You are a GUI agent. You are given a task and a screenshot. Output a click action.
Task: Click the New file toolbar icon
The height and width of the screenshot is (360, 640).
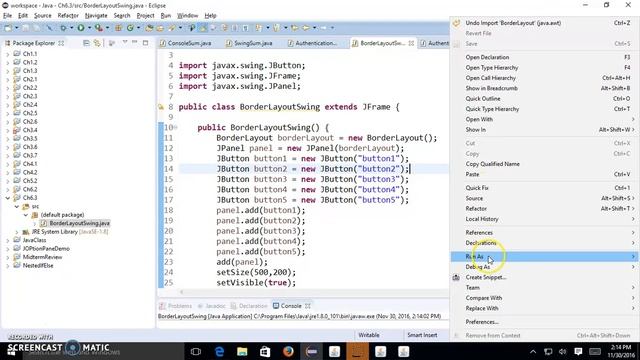(8, 28)
